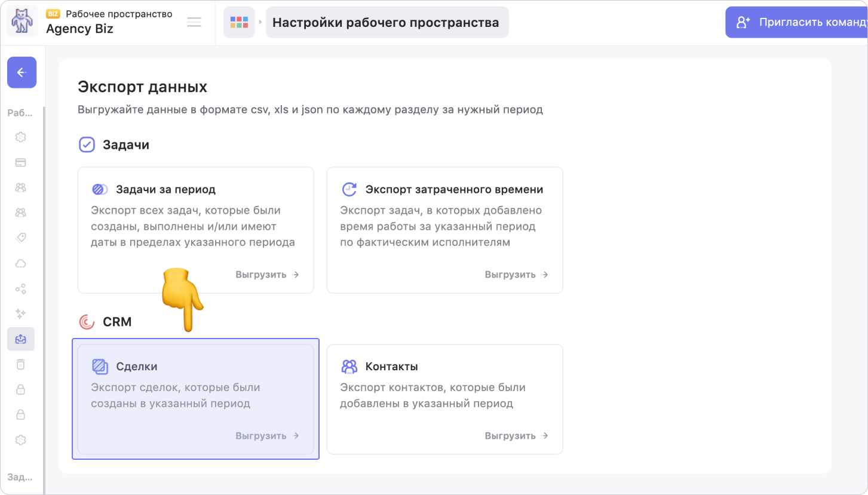The height and width of the screenshot is (495, 868).
Task: Open the cloud icon in sidebar
Action: coord(20,263)
